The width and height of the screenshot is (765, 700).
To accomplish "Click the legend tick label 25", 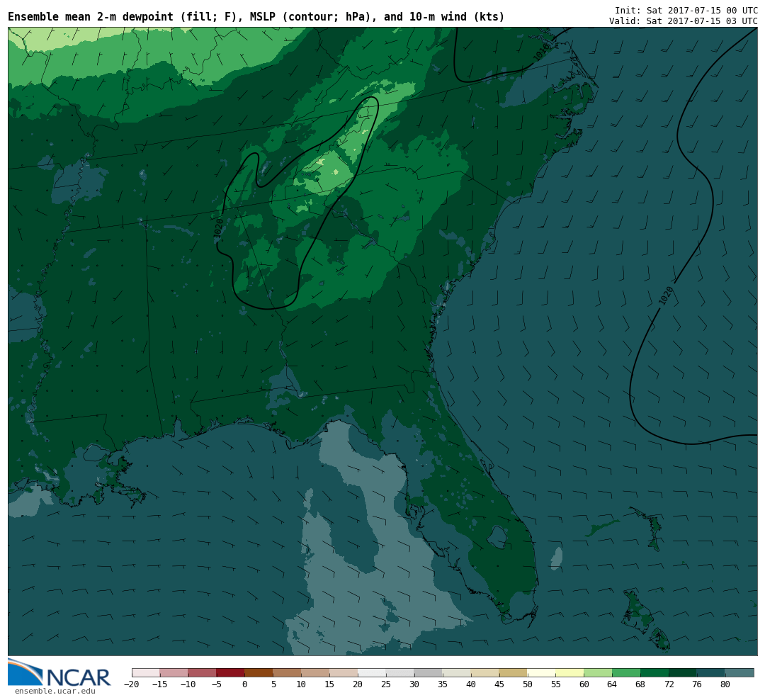I will pyautogui.click(x=386, y=684).
